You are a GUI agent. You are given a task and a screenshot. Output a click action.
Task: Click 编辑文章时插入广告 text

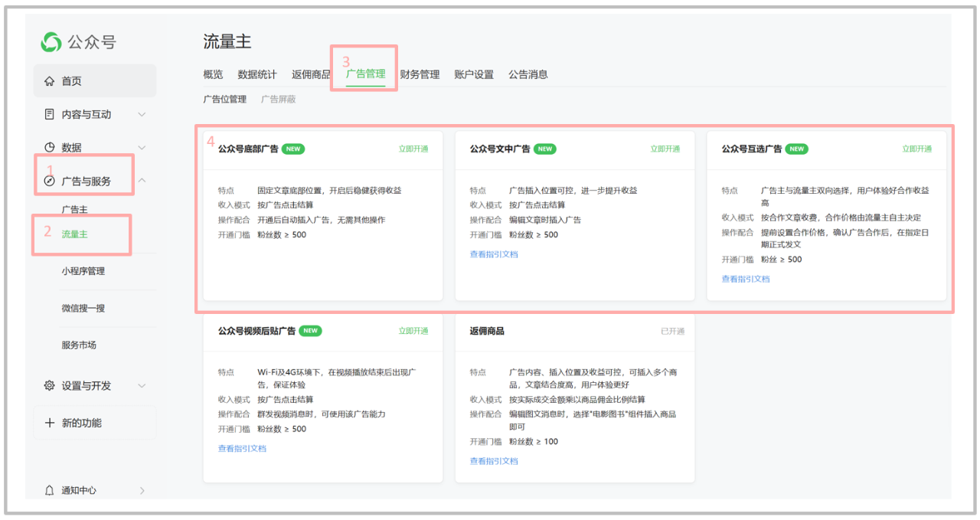pos(545,220)
